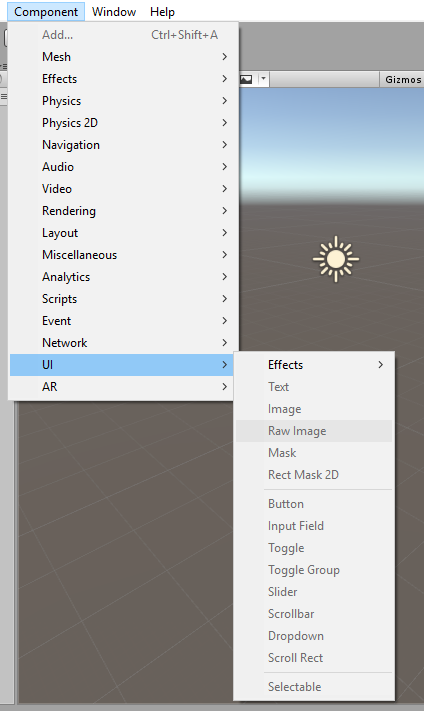Click the arrow beside UI submenu Effects
Screen dimensions: 424x711
[x=380, y=365]
